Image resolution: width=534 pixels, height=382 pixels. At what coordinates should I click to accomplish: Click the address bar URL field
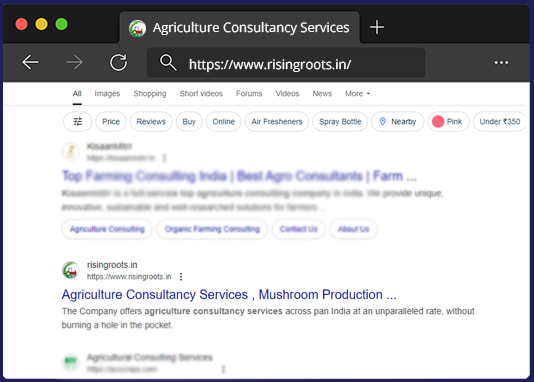pyautogui.click(x=286, y=63)
